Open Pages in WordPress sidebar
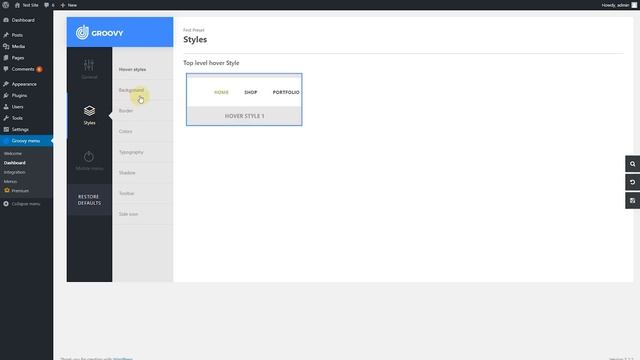The height and width of the screenshot is (360, 640). coord(26,58)
